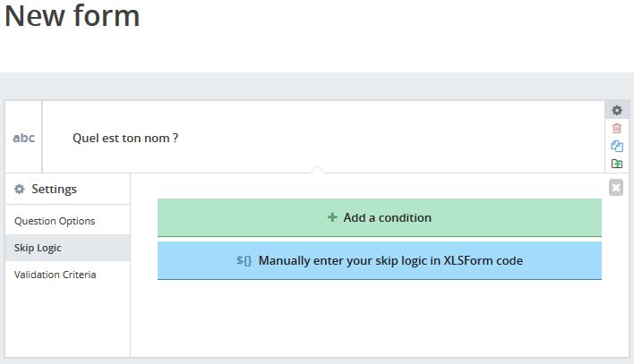The image size is (634, 364).
Task: Edit the 'Quel est ton nom ?' label
Action: click(x=125, y=138)
